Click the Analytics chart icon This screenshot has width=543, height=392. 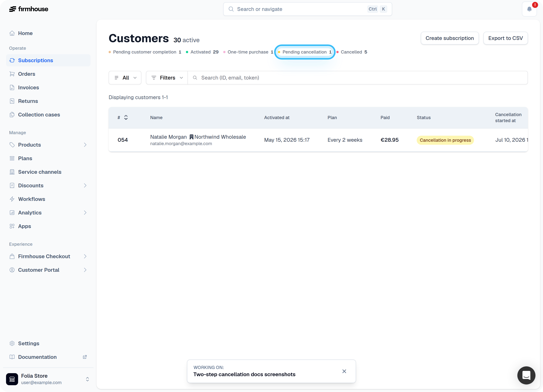tap(12, 213)
